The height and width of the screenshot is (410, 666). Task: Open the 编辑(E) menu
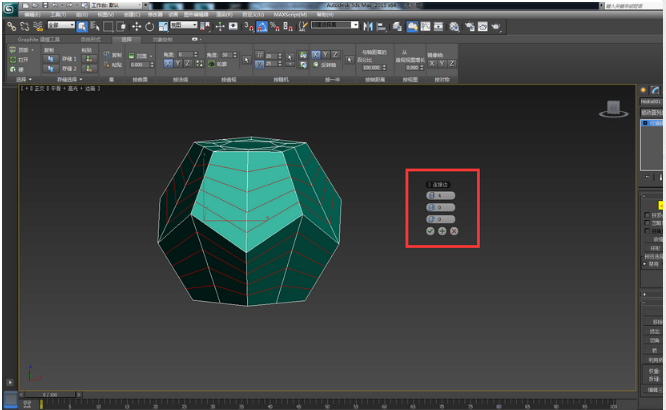point(32,14)
